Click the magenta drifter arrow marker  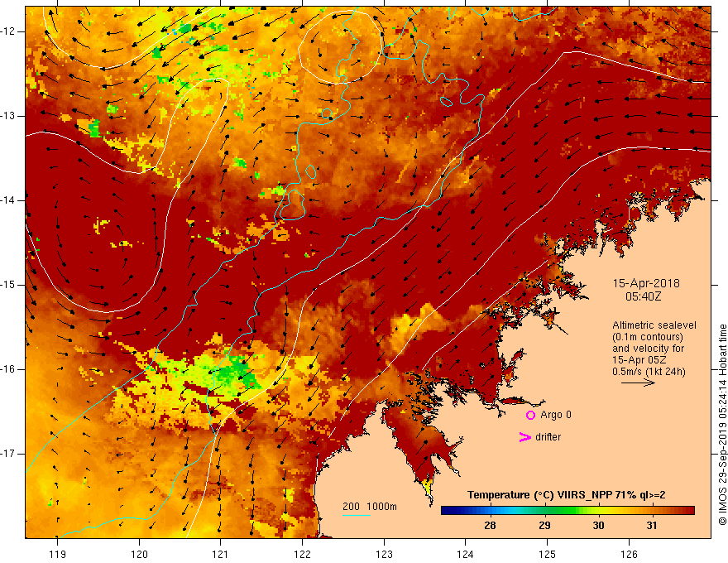pos(524,437)
